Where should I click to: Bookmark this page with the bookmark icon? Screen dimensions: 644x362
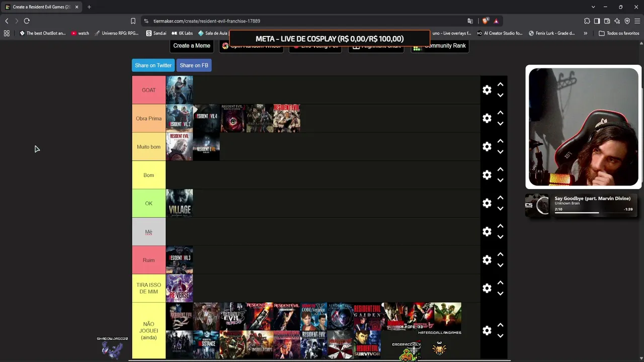pyautogui.click(x=133, y=21)
